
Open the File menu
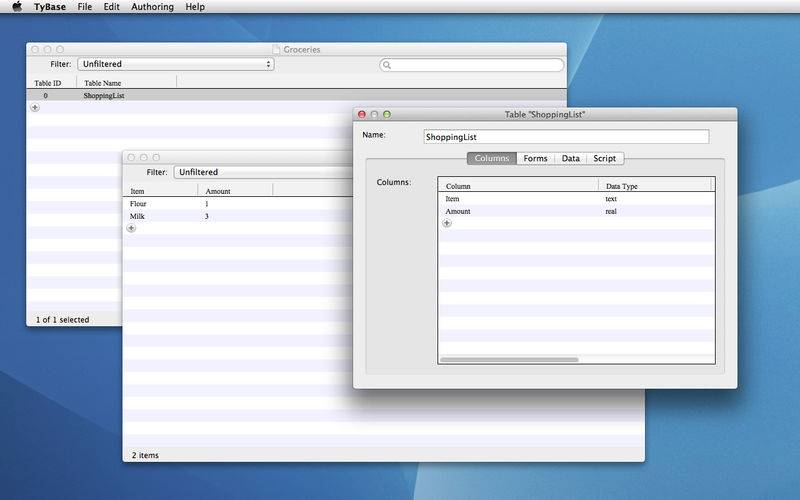pos(85,7)
